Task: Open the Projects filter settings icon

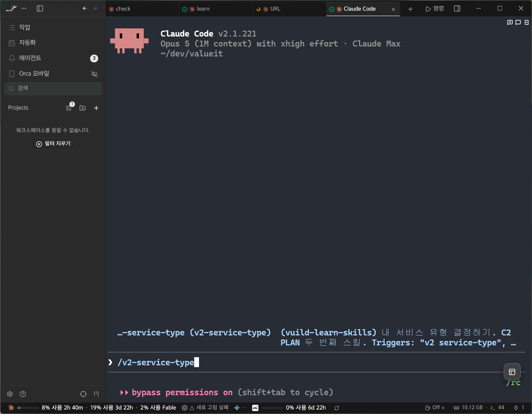Action: point(69,108)
